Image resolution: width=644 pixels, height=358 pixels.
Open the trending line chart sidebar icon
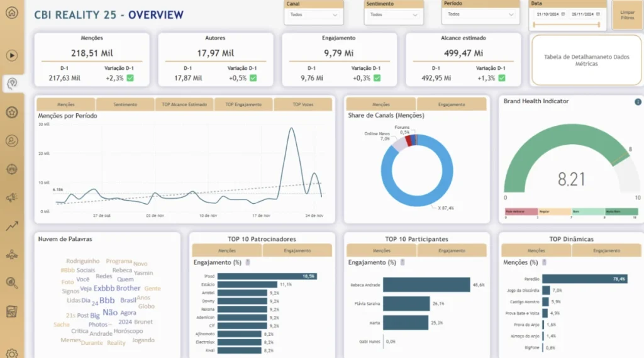pos(12,227)
